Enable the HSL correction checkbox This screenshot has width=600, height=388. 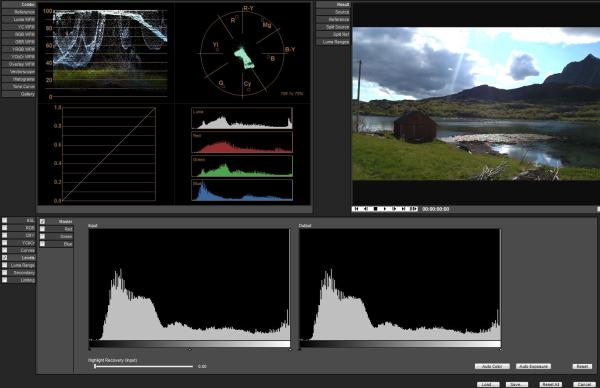pos(5,220)
